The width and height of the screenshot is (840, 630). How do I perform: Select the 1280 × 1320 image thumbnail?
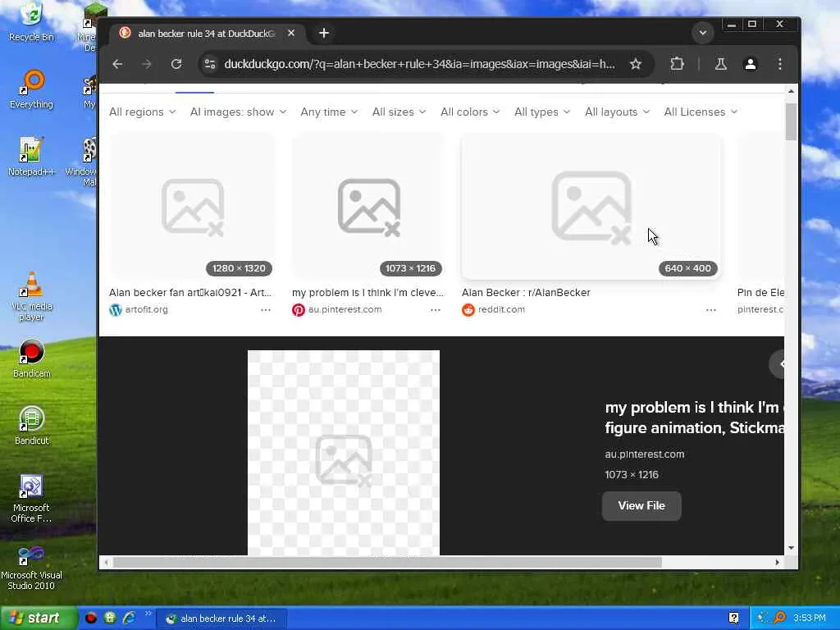pos(192,207)
